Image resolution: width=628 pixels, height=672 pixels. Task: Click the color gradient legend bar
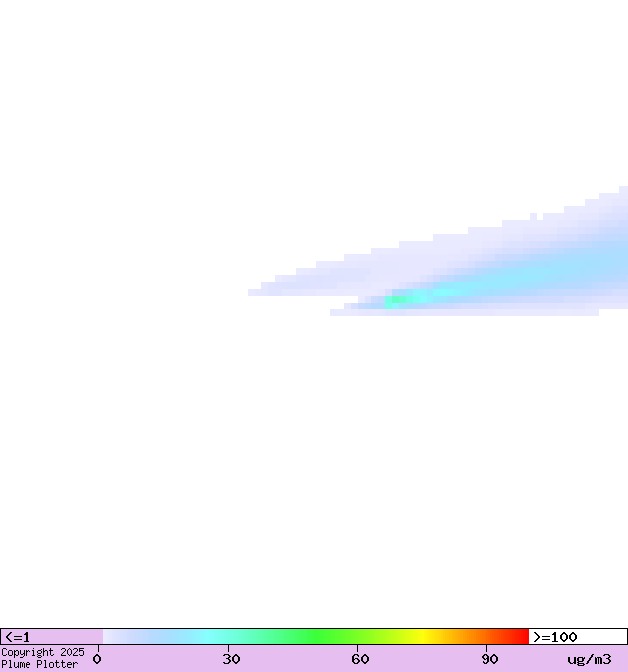tap(315, 637)
